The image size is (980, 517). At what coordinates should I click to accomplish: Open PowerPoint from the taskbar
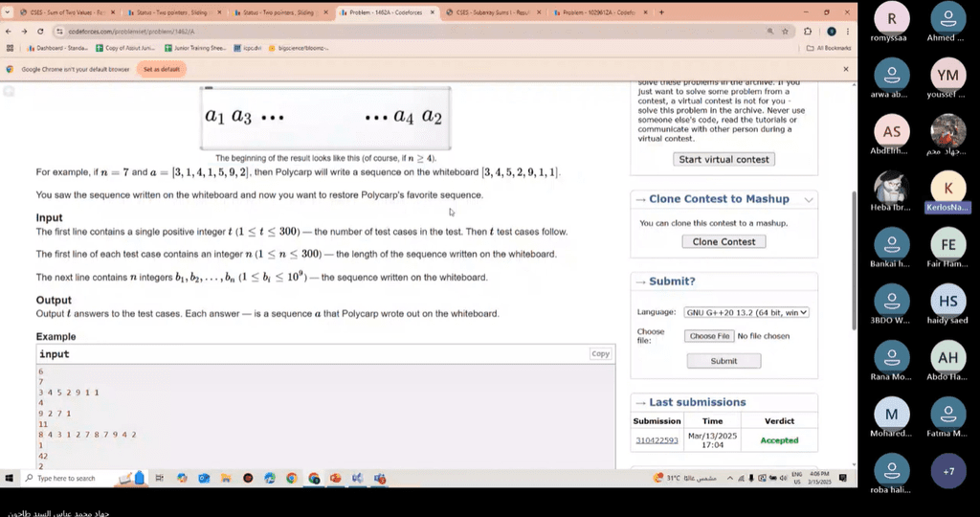[x=336, y=479]
